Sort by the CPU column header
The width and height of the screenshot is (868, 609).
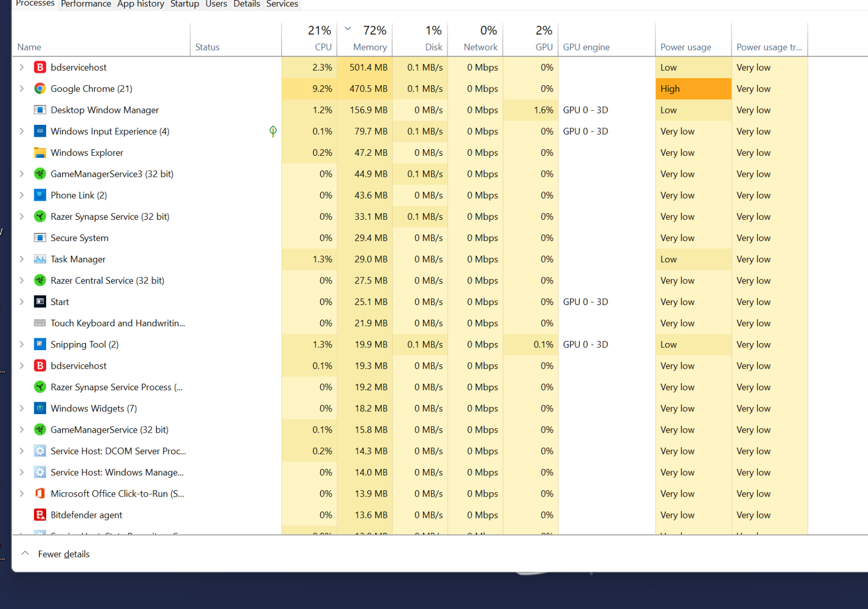coord(309,40)
